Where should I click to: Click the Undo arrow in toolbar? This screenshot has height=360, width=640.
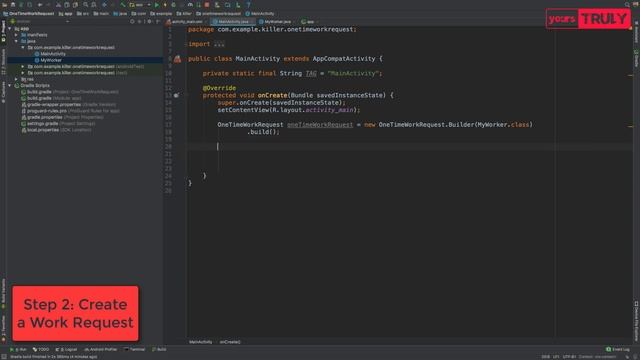pyautogui.click(x=40, y=5)
